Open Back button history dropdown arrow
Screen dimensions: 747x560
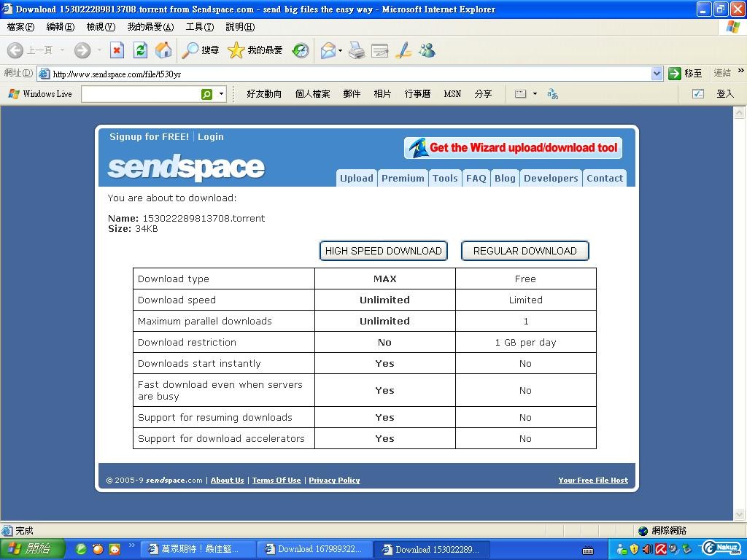[62, 50]
